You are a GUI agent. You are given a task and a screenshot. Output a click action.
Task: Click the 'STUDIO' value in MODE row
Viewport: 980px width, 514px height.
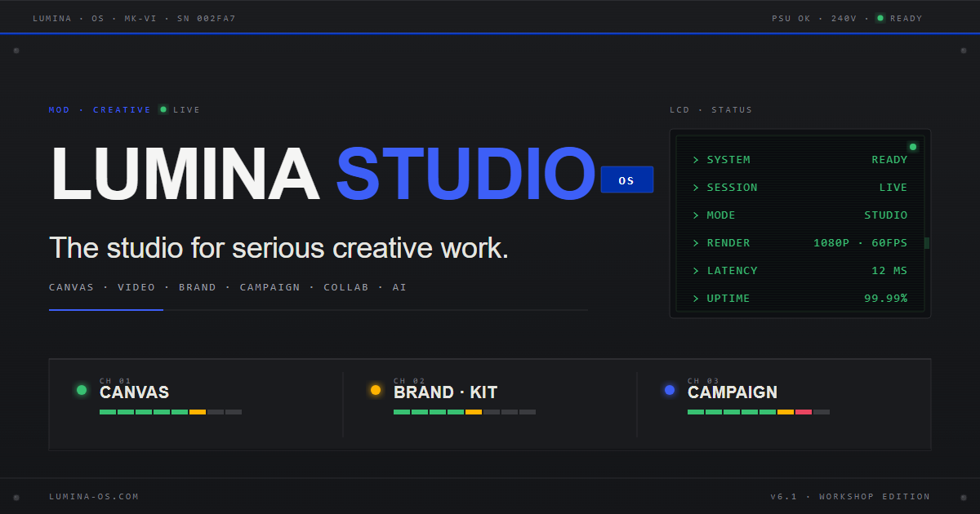(x=886, y=215)
